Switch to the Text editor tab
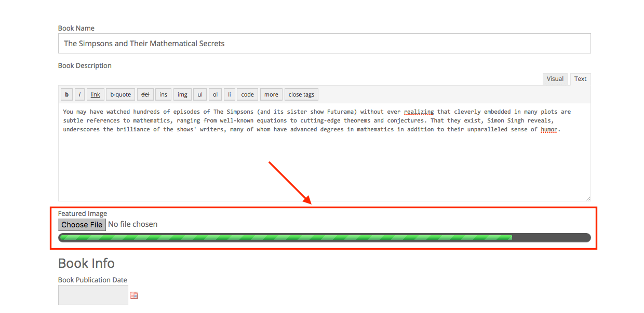This screenshot has width=644, height=313. pyautogui.click(x=580, y=79)
